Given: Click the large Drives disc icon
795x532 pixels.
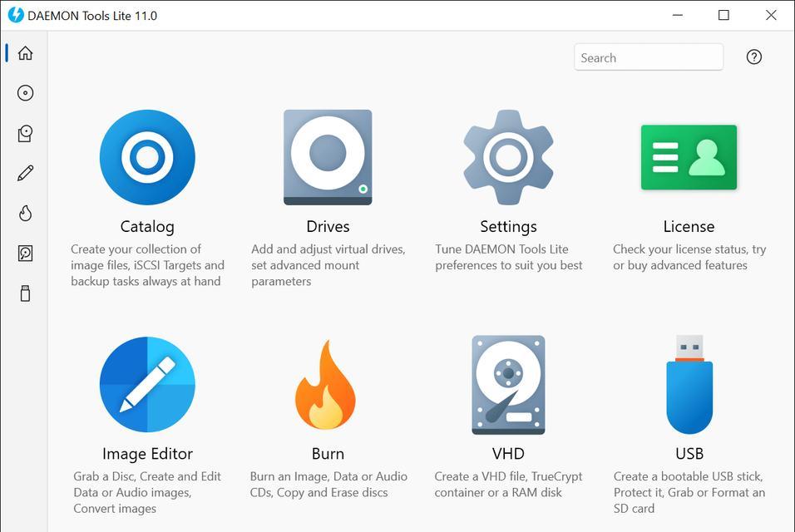Looking at the screenshot, I should coord(328,157).
